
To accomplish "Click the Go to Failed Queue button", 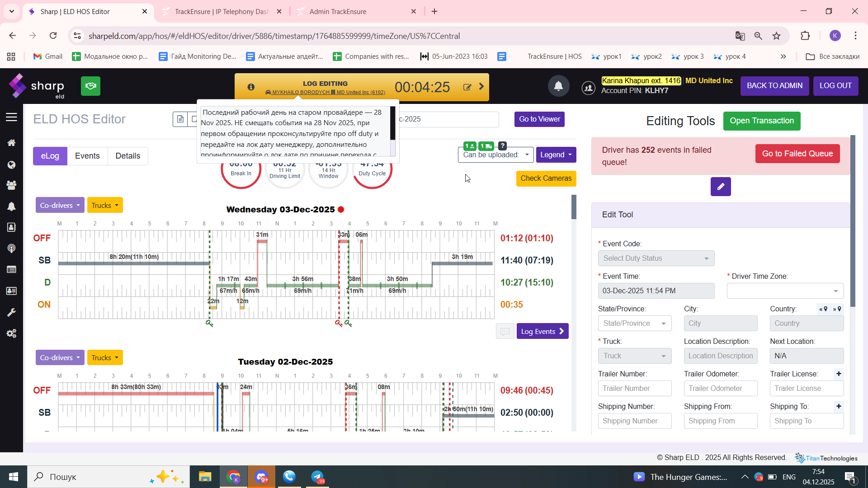I will click(x=797, y=154).
